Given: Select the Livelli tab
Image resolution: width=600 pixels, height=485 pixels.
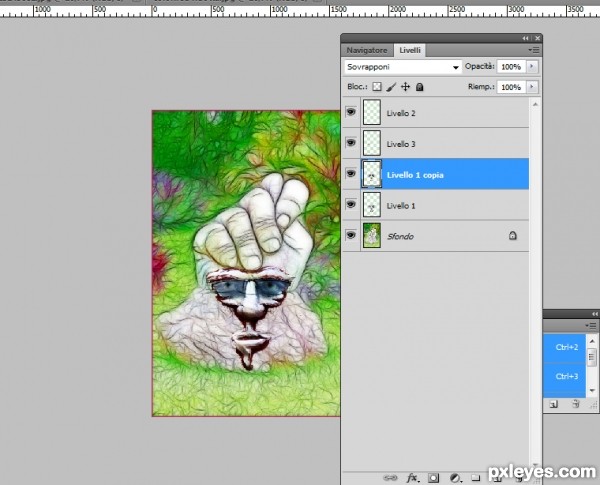Looking at the screenshot, I should (409, 50).
